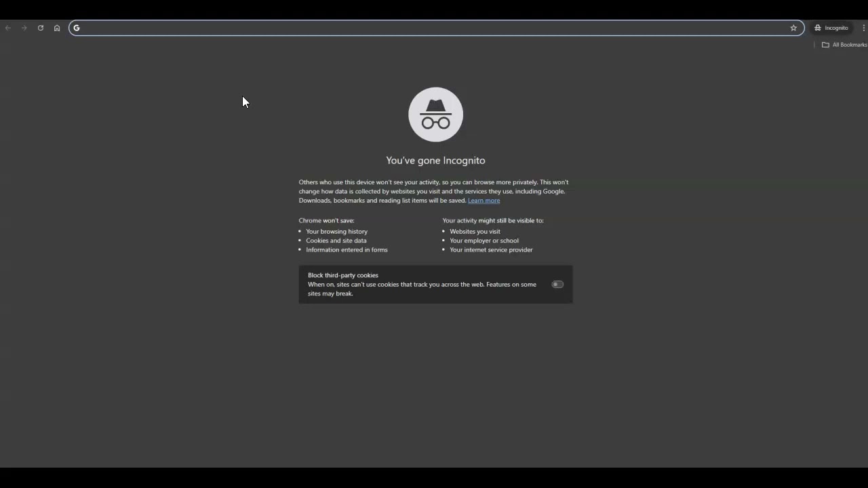Screen dimensions: 868x488
Task: Click "Your internet service provider" item
Action: pos(491,250)
